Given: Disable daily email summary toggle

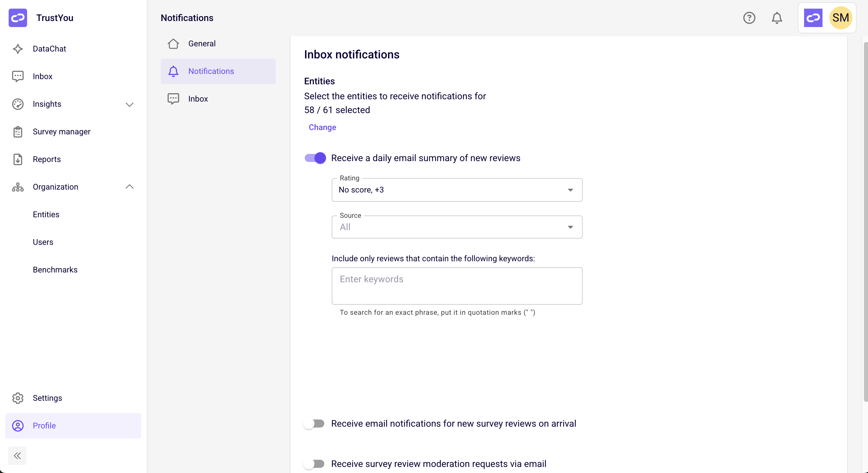Looking at the screenshot, I should 315,158.
